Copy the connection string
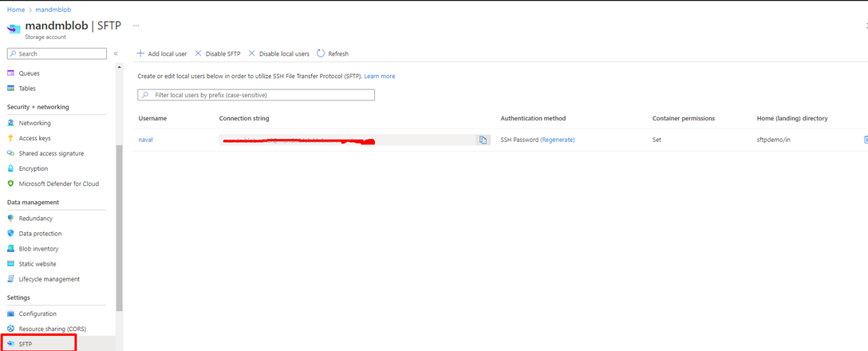The height and width of the screenshot is (351, 868). pos(483,140)
